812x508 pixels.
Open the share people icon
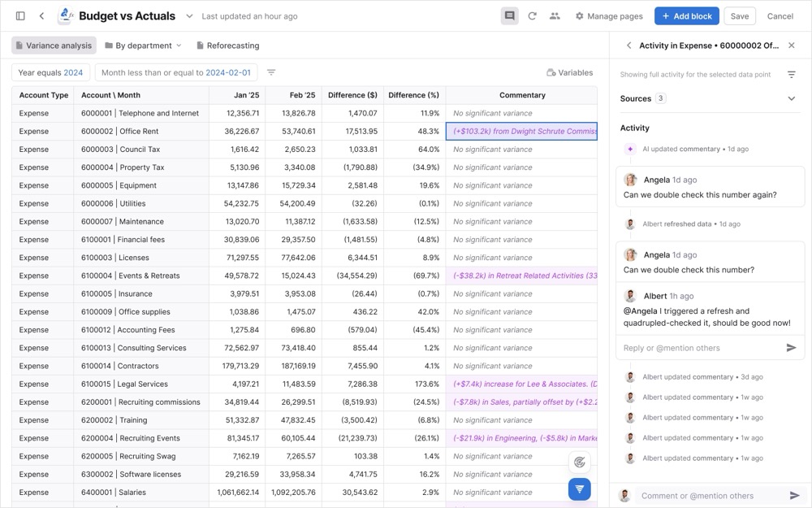pos(555,15)
